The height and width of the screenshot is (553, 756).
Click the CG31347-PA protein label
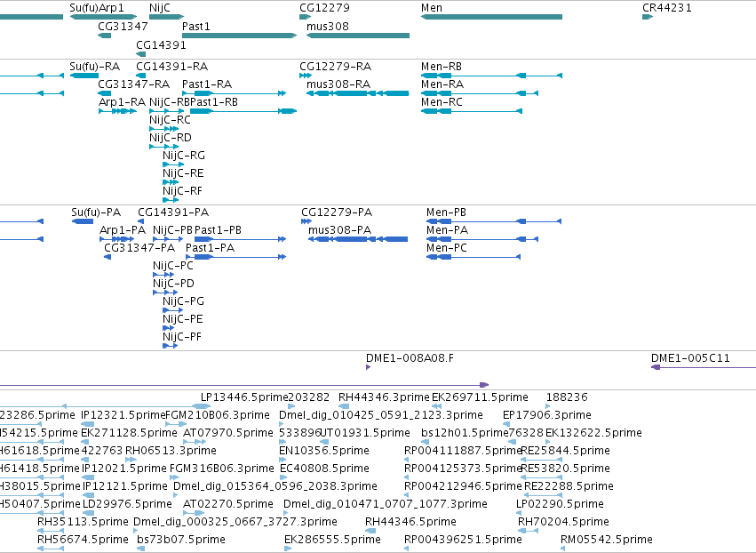(x=139, y=248)
